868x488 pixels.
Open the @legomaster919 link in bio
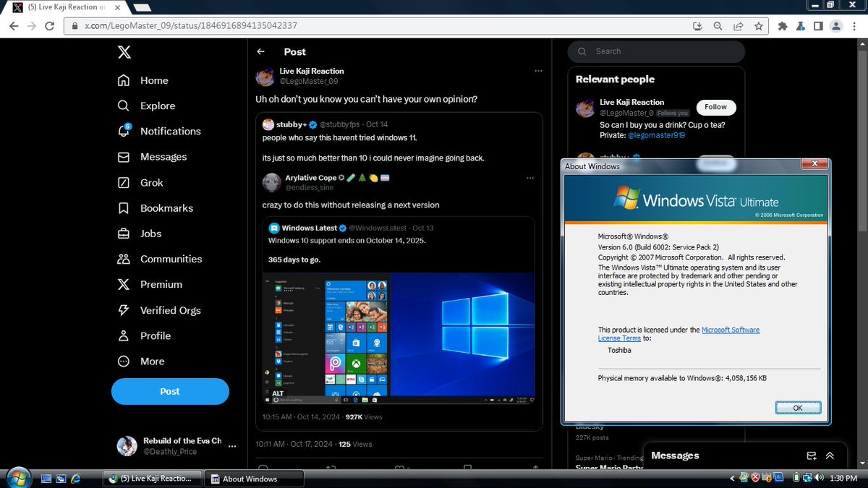coord(656,135)
